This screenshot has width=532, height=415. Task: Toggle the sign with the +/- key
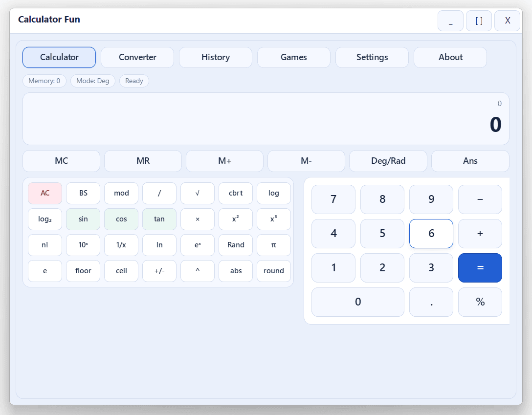(x=159, y=271)
